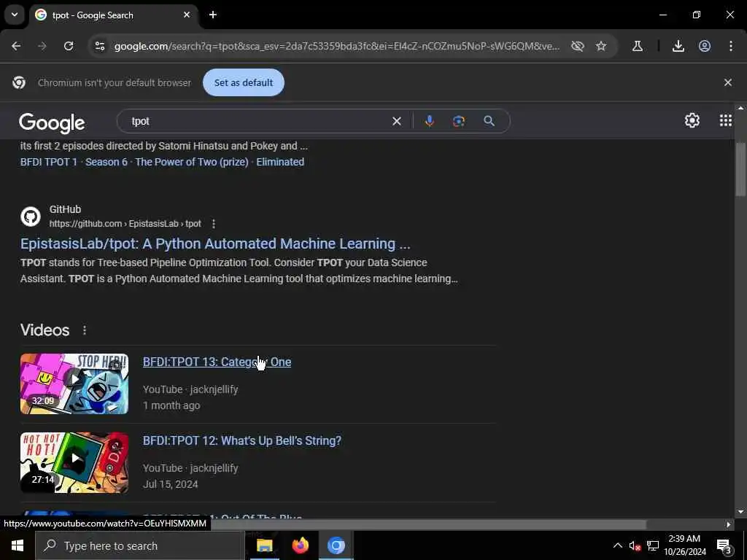
Task: Play BFDI:TPOT 12 video thumbnail
Action: (x=74, y=462)
